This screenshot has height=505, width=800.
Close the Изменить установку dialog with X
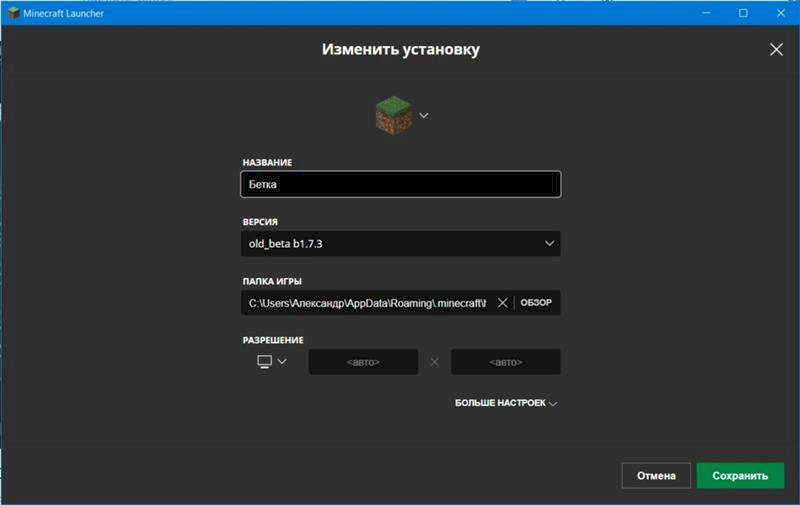[x=777, y=49]
